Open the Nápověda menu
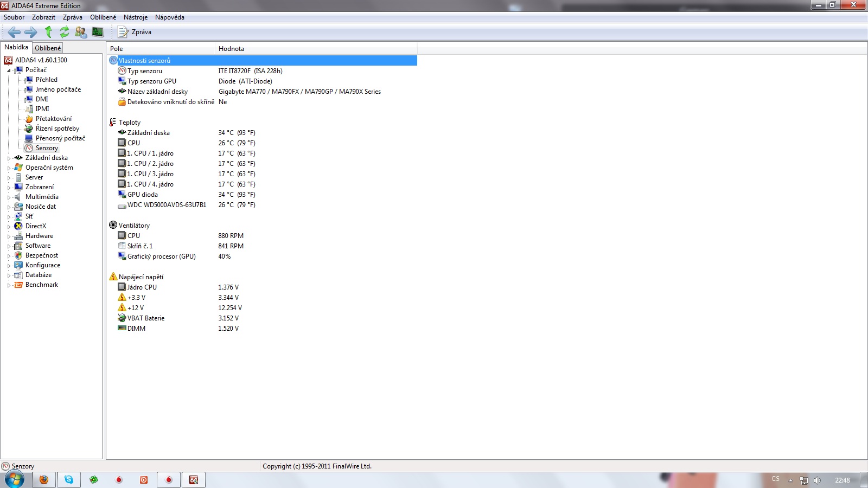The image size is (868, 488). point(170,17)
